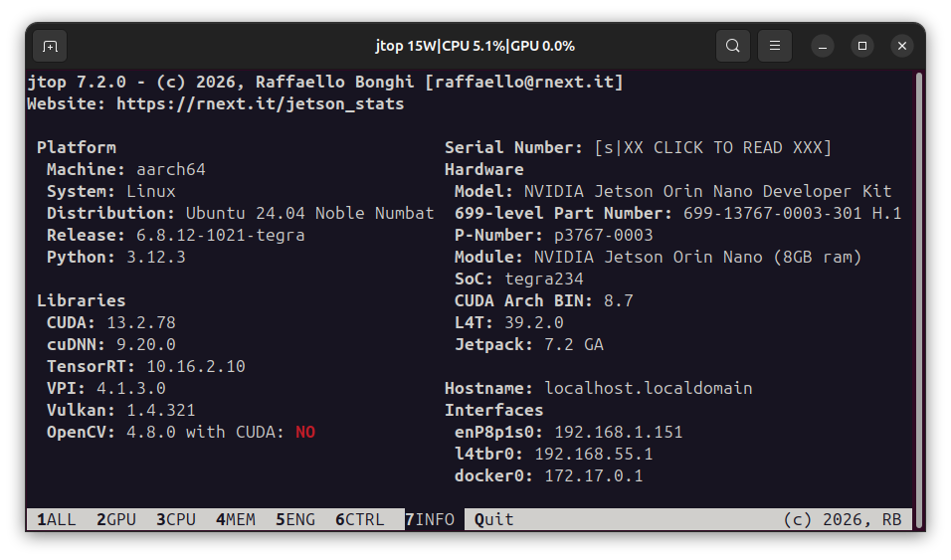
Task: Select the 7INFO tab
Action: pos(430,520)
